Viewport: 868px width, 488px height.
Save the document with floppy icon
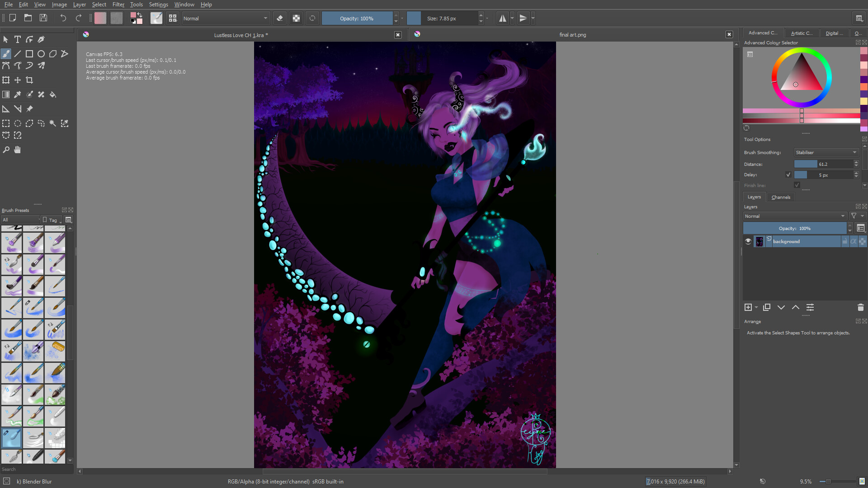pos(43,18)
